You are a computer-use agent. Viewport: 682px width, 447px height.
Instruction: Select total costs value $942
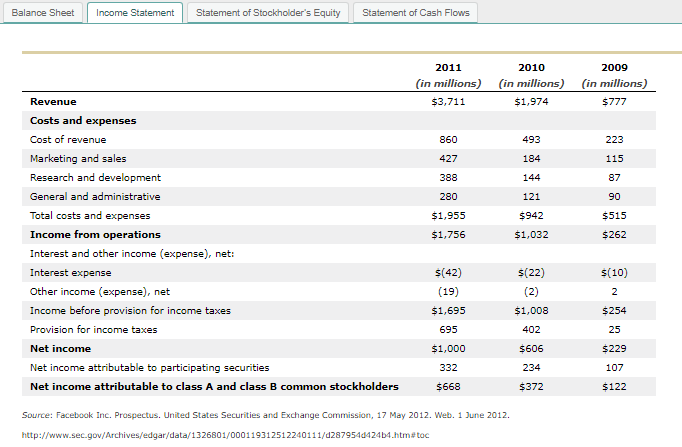tap(531, 216)
